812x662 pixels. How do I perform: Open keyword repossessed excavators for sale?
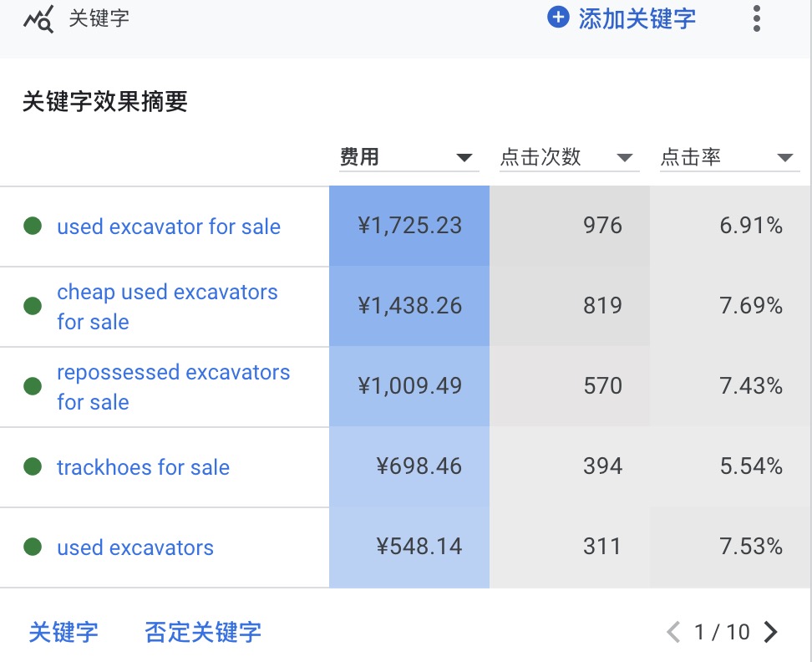coord(174,387)
